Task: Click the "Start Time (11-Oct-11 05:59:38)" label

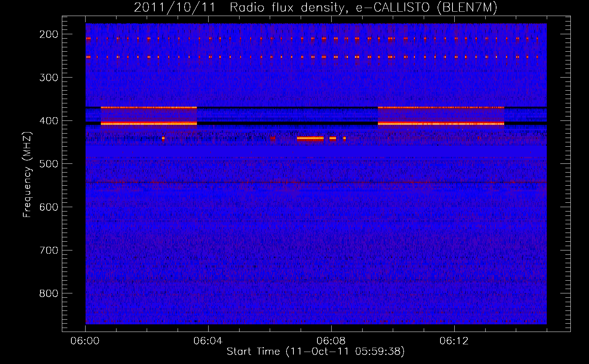Action: coord(316,352)
